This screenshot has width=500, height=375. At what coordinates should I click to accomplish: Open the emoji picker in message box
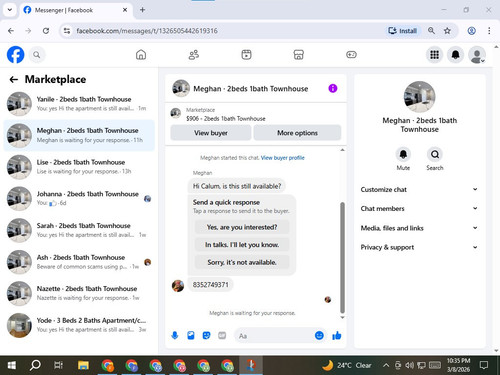319,335
